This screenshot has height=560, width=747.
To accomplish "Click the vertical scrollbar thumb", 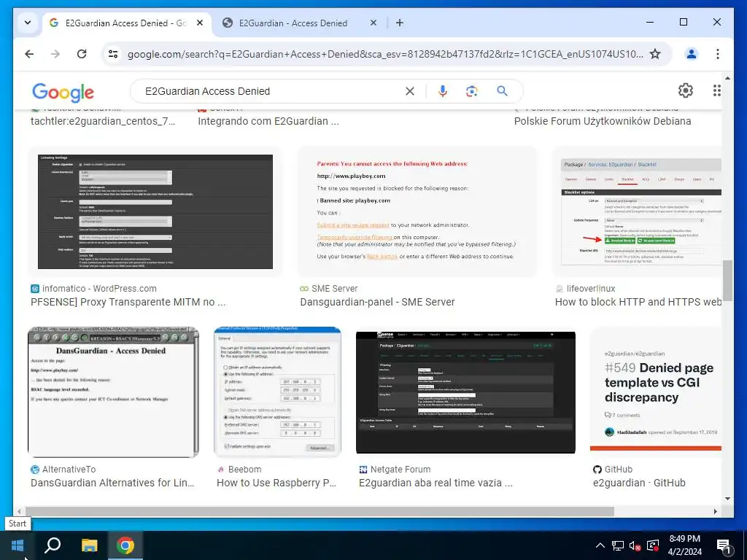I will click(727, 281).
